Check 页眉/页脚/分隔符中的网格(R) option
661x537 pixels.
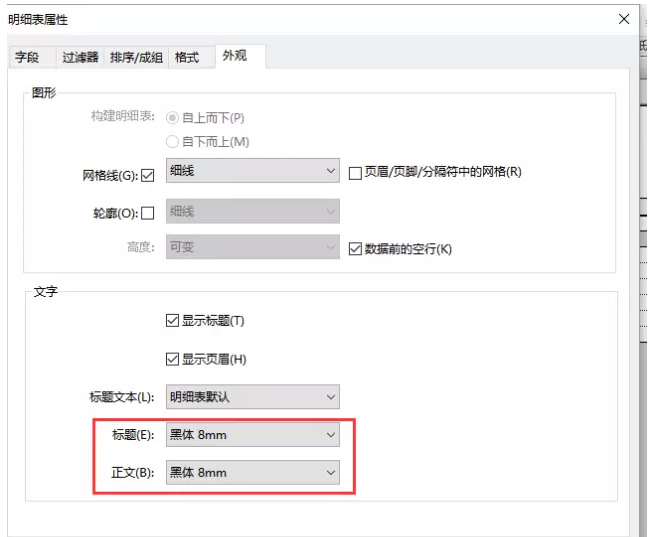coord(355,172)
